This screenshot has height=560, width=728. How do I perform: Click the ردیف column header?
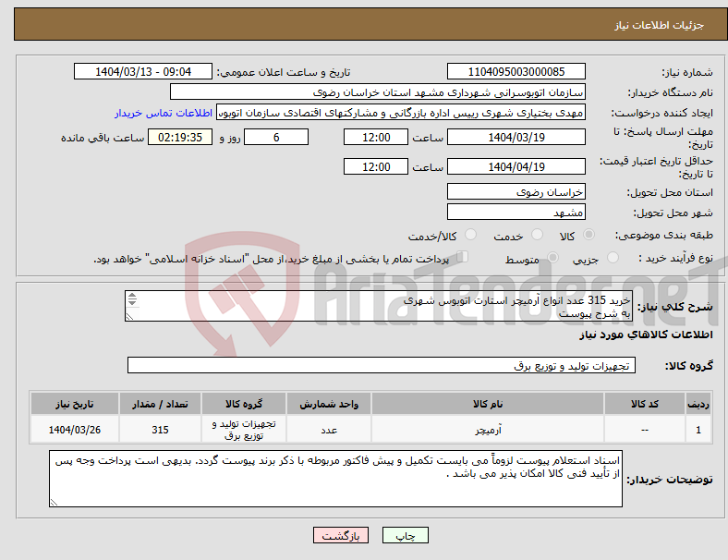pos(698,404)
